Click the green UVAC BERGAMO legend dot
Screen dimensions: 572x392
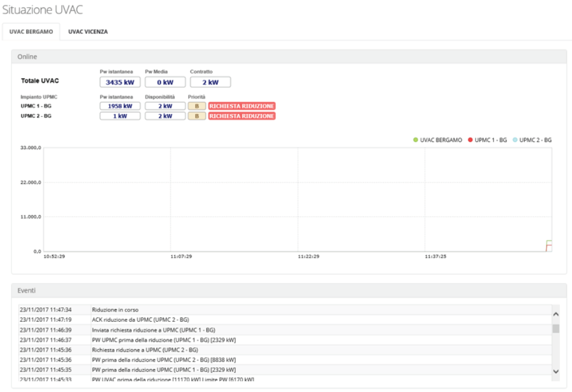point(416,140)
